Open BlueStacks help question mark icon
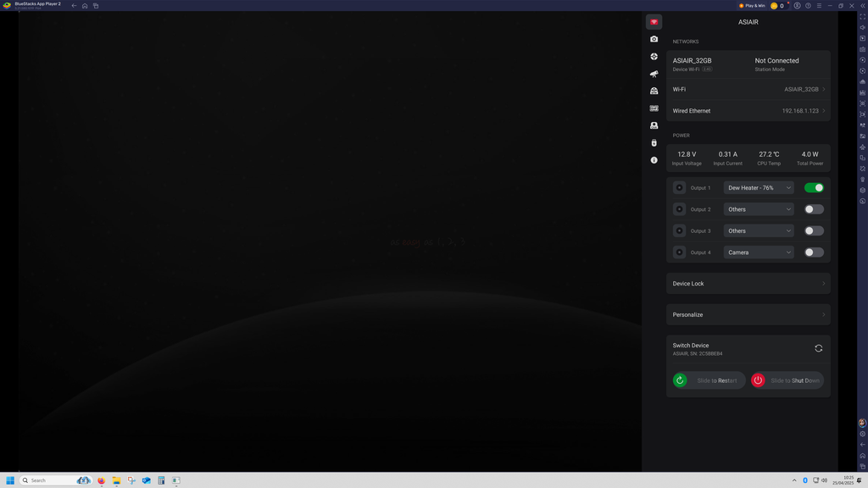Screen dimensions: 868x488 [808, 6]
